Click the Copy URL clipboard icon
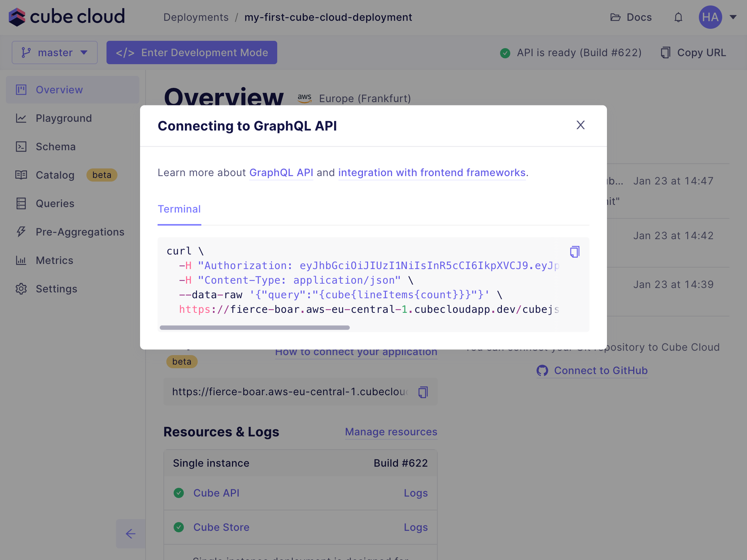The height and width of the screenshot is (560, 747). pyautogui.click(x=666, y=53)
